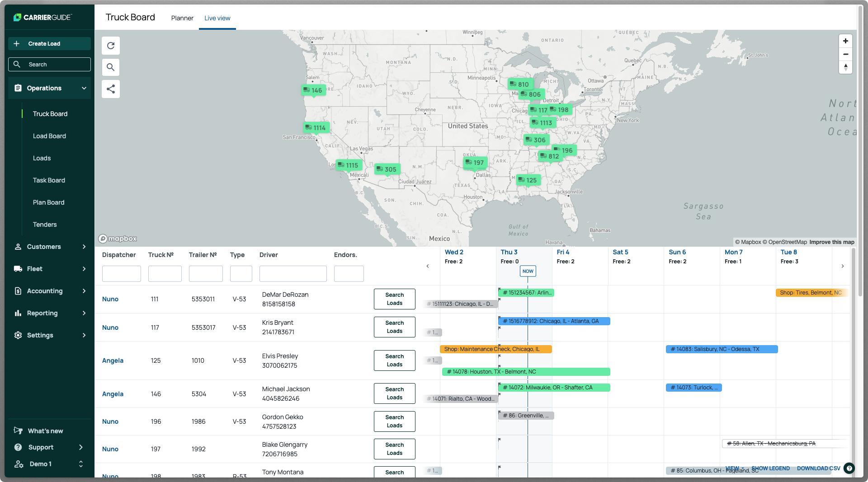This screenshot has height=482, width=868.
Task: Click Search Loads for truck 111
Action: pyautogui.click(x=394, y=299)
